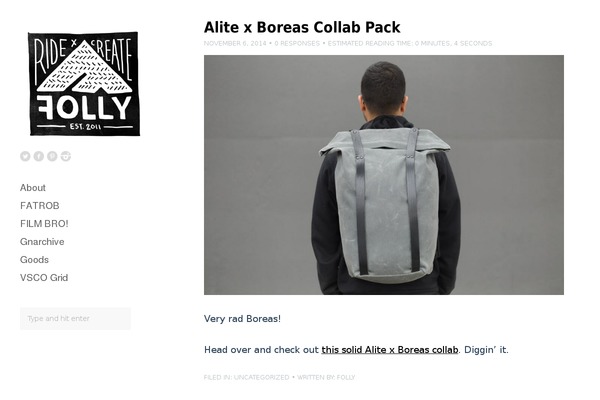
Task: Open the Pinterest social icon
Action: pos(52,156)
